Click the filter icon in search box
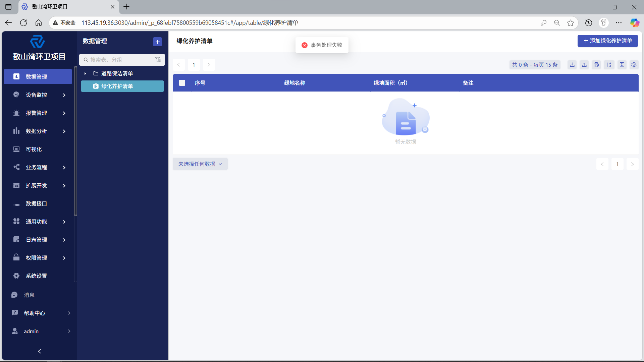The image size is (644, 362). point(158,60)
